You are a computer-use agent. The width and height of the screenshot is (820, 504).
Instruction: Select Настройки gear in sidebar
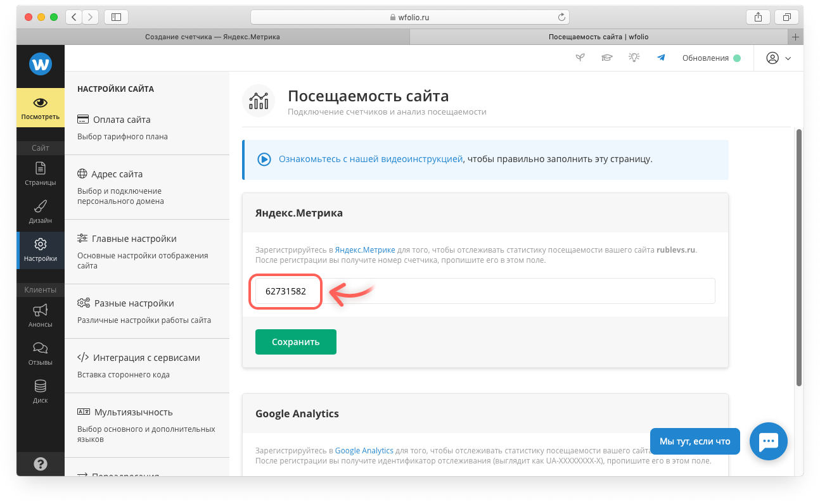coord(41,250)
